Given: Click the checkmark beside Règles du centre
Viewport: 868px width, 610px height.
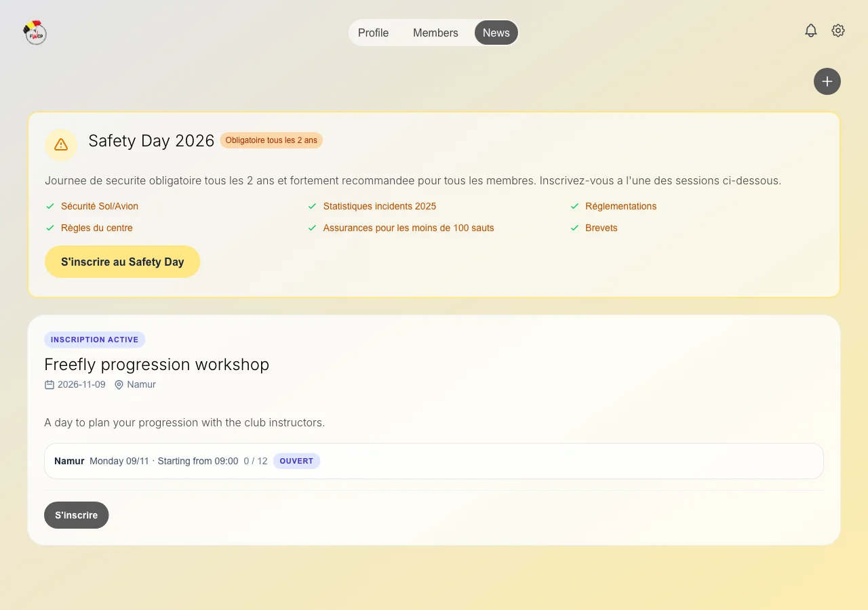Looking at the screenshot, I should click(50, 228).
